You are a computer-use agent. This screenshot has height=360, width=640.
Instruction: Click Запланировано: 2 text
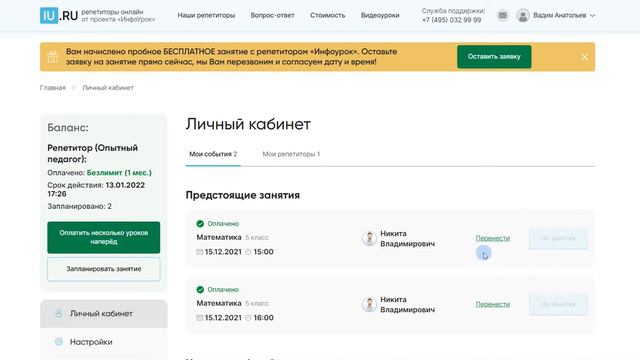(80, 207)
